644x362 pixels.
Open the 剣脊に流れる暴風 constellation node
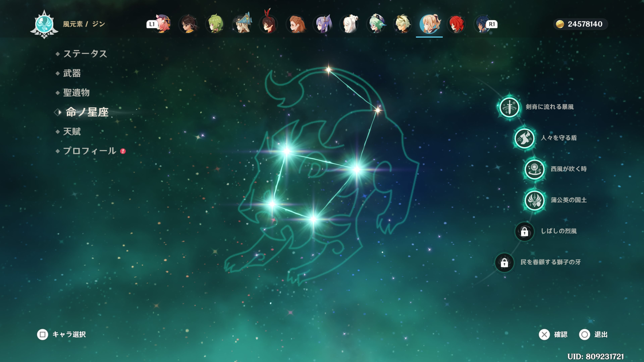(x=509, y=107)
